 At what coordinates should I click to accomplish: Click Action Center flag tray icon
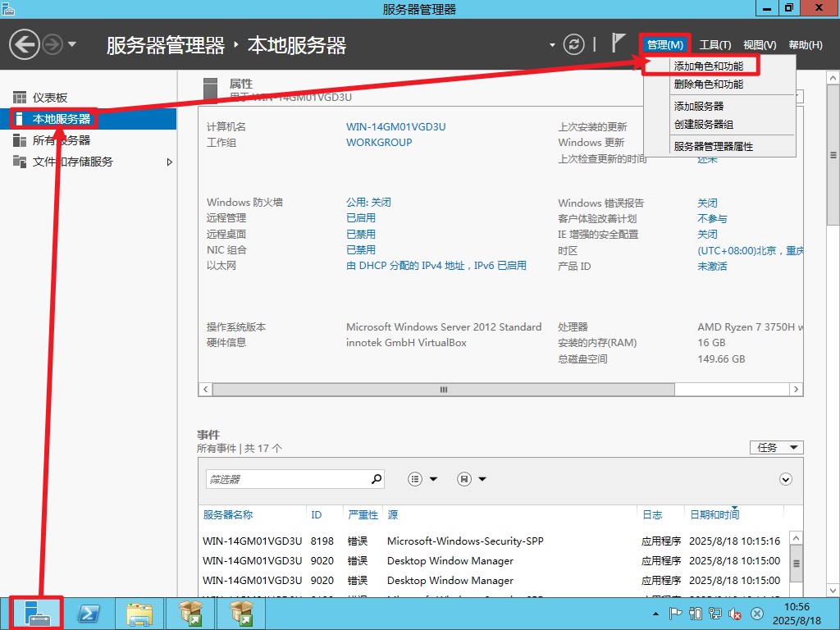[675, 614]
